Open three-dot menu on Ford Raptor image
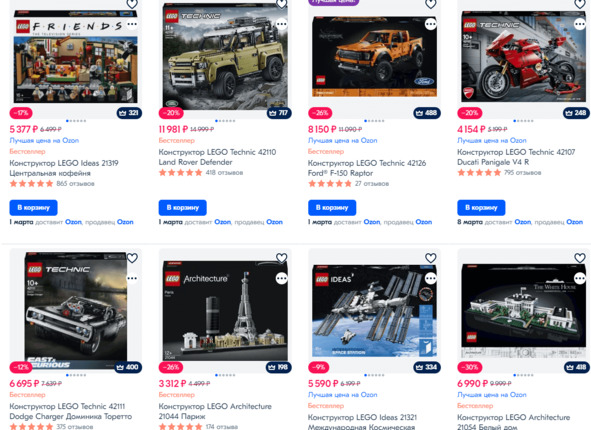Image resolution: width=591 pixels, height=430 pixels. (430, 24)
